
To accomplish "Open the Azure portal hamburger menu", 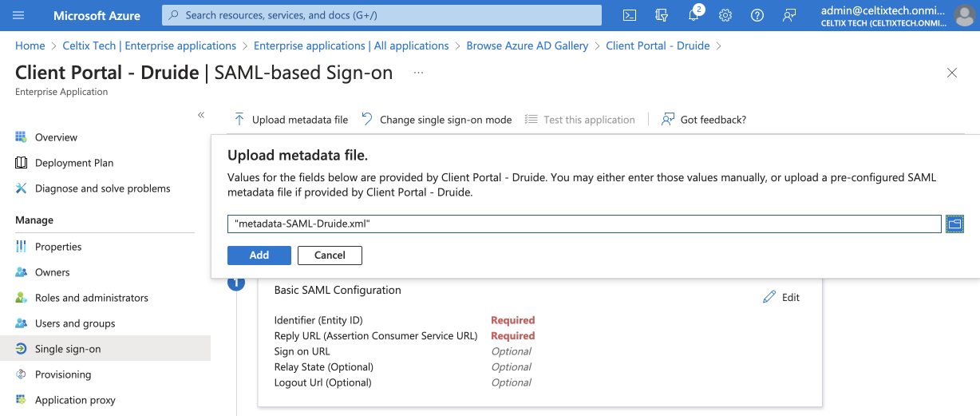I will (19, 15).
